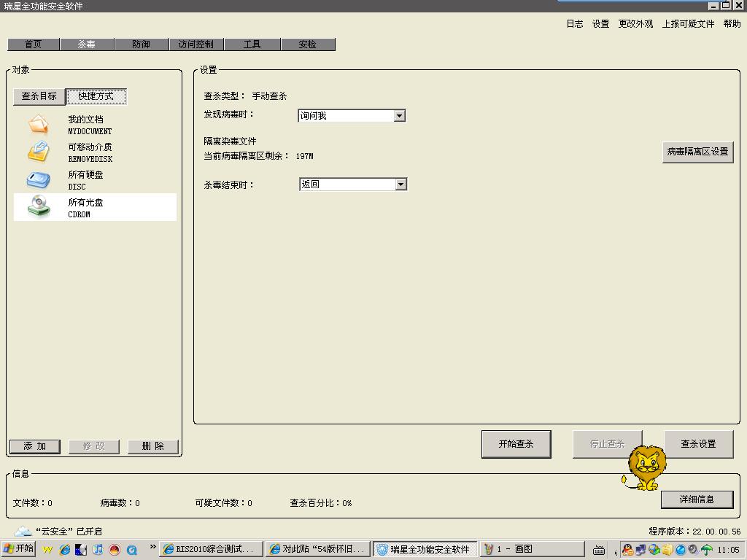Click the 删除 delete button

click(153, 446)
